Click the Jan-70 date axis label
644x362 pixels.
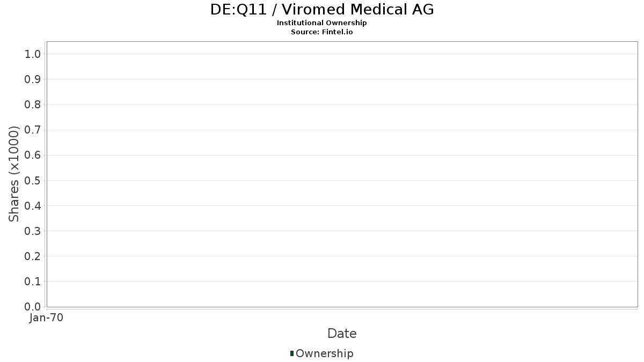[47, 318]
